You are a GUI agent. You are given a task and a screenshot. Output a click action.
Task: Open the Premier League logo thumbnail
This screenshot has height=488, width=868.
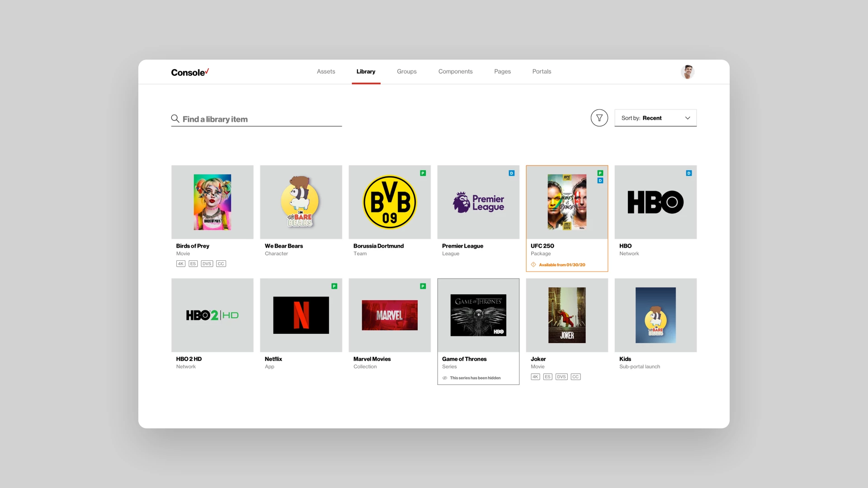pyautogui.click(x=478, y=202)
